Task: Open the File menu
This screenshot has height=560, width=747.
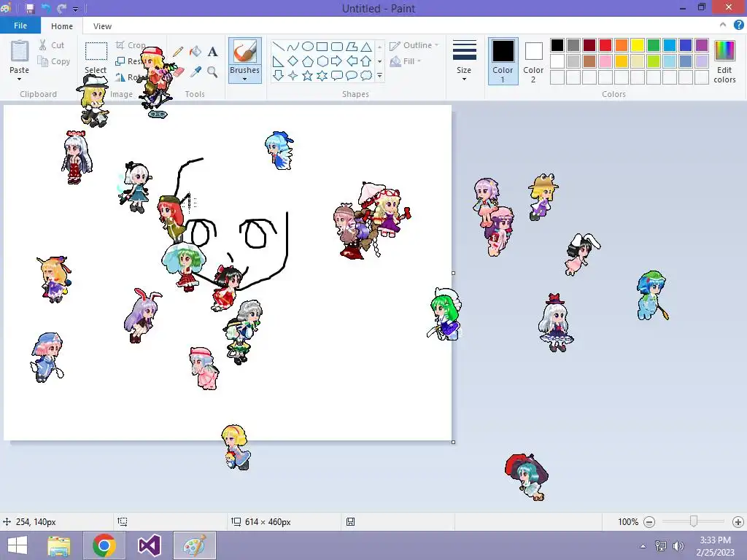Action: [20, 26]
